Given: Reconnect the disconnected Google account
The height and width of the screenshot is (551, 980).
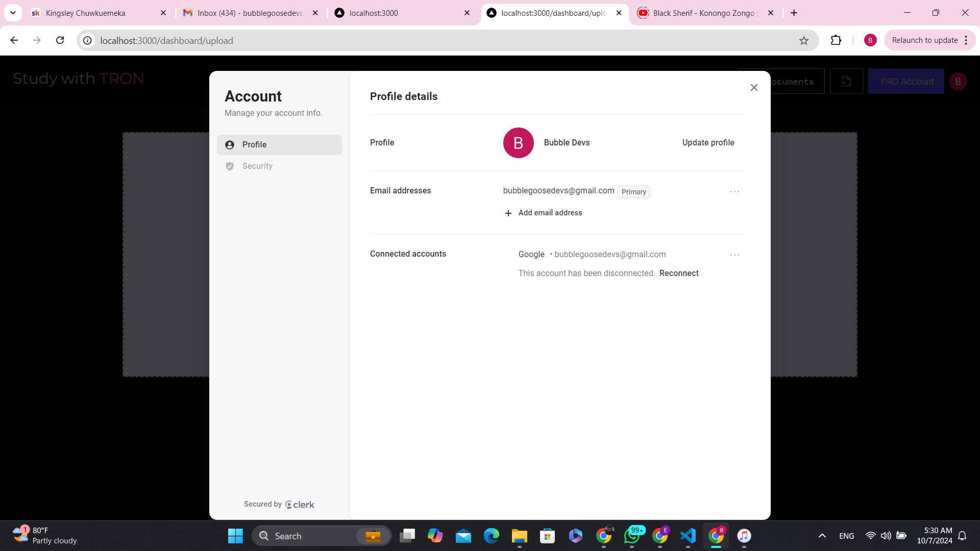Looking at the screenshot, I should point(678,273).
